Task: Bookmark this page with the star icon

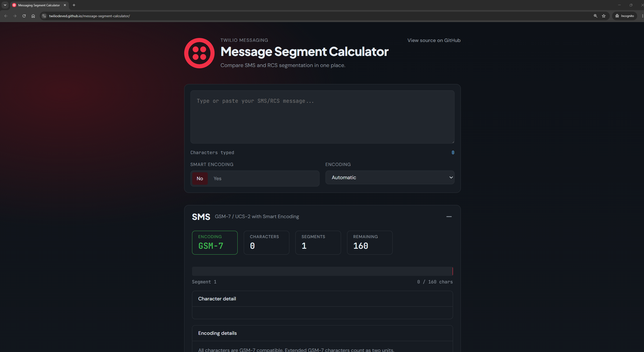Action: (x=604, y=16)
